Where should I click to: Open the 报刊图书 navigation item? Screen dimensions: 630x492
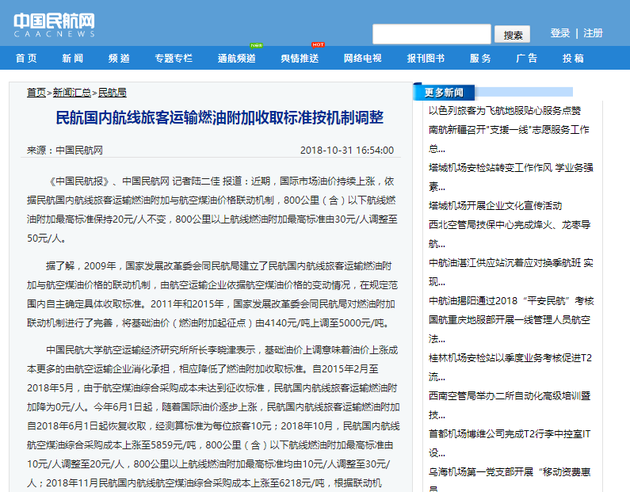click(x=426, y=58)
